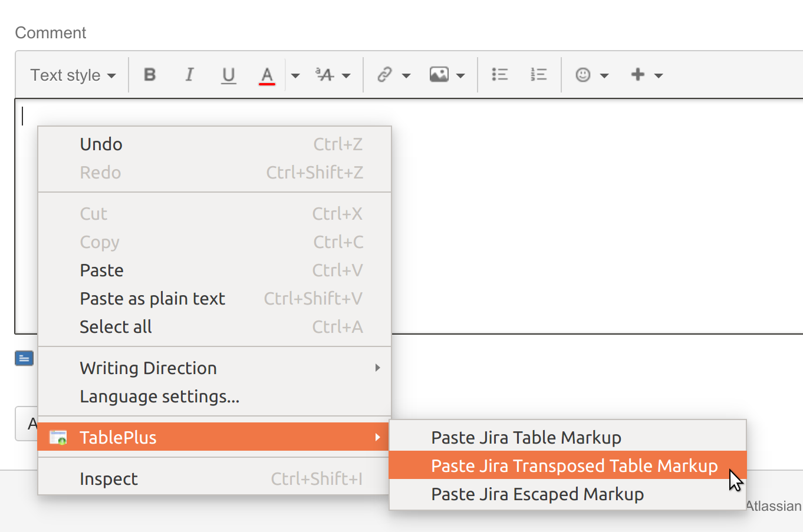This screenshot has width=803, height=532.
Task: Select Paste Jira Transposed Table Markup
Action: 568,465
